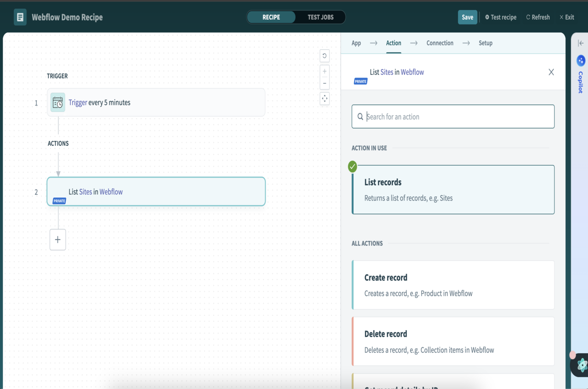Choose the Delete record action
Screen dimensions: 588x389
click(453, 341)
